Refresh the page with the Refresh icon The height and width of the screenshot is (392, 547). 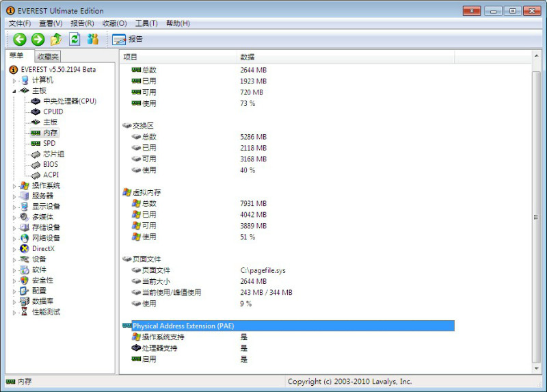coord(75,39)
